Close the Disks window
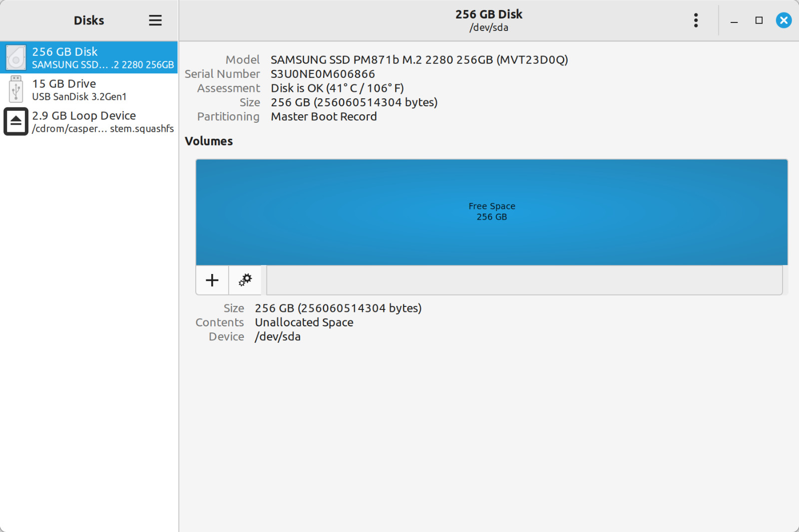Screen dimensions: 799x532 point(784,20)
